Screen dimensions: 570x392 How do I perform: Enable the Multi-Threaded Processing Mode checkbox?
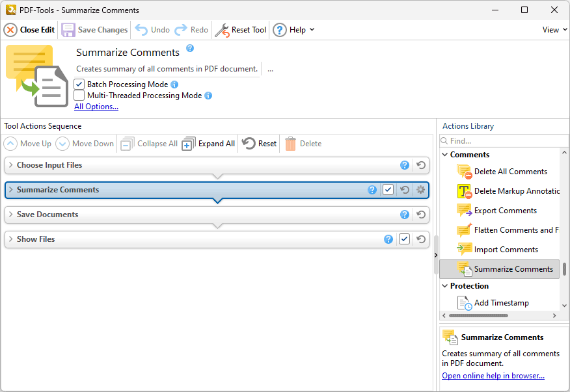pos(79,96)
